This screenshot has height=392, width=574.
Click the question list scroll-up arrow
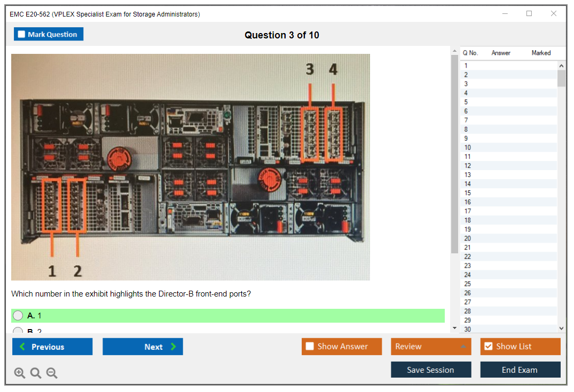(561, 66)
